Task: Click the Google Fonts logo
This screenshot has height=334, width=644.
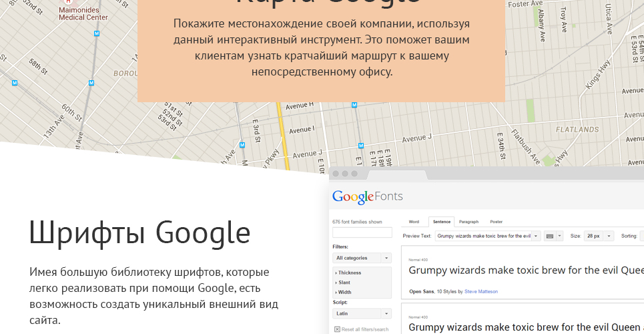Action: pyautogui.click(x=368, y=196)
